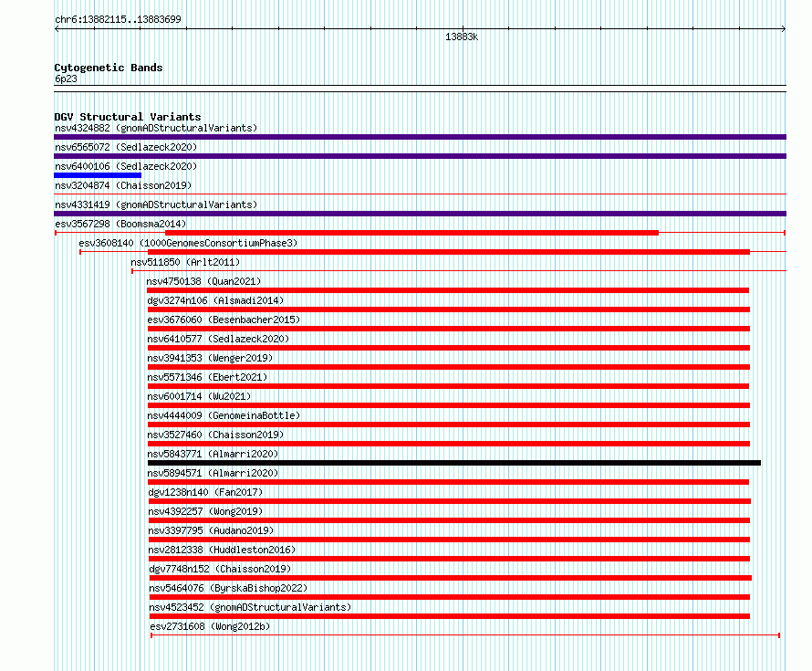Open variant esv2731608 (Wong2012b)

210,626
